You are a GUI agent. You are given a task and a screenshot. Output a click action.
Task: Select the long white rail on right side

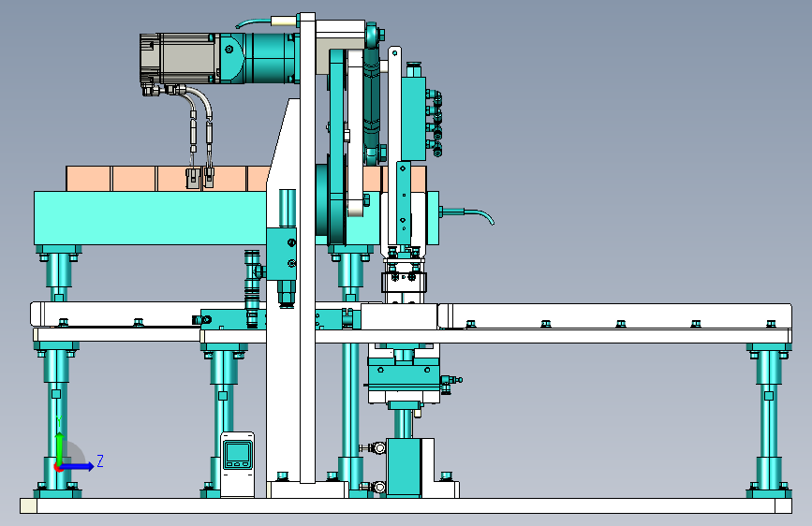point(614,315)
